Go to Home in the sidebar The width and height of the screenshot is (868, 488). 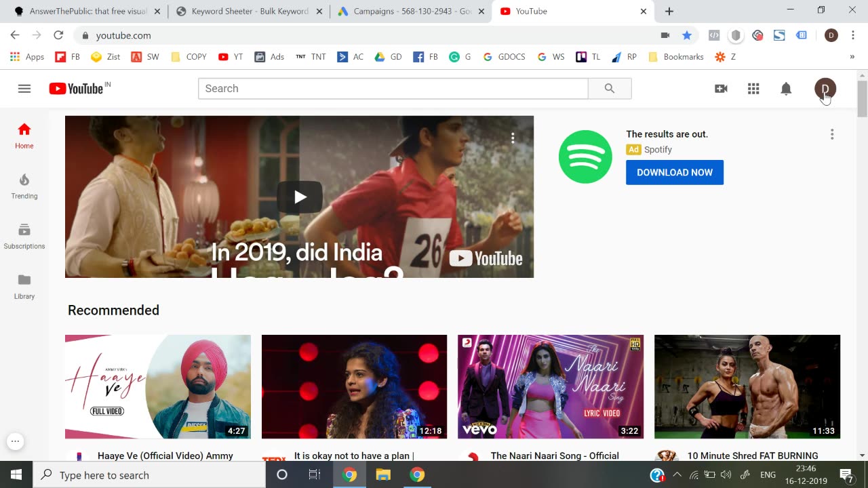click(24, 136)
